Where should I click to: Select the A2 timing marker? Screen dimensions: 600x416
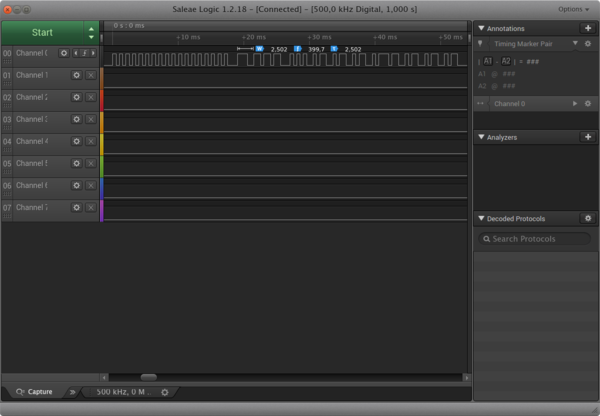click(x=506, y=61)
